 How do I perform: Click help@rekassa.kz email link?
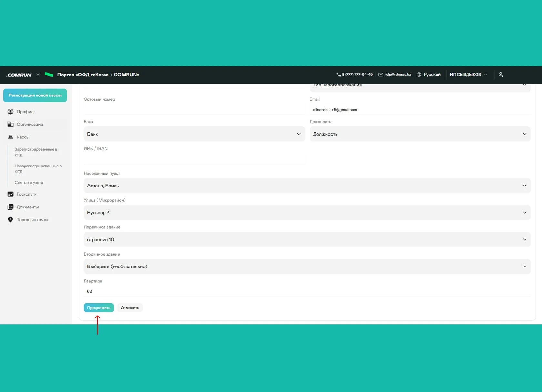click(397, 75)
